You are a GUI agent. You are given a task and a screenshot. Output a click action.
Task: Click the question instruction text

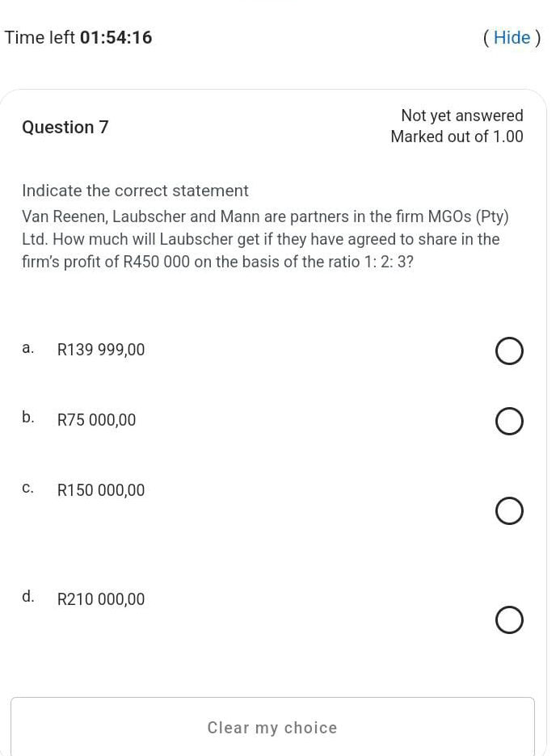(x=135, y=191)
